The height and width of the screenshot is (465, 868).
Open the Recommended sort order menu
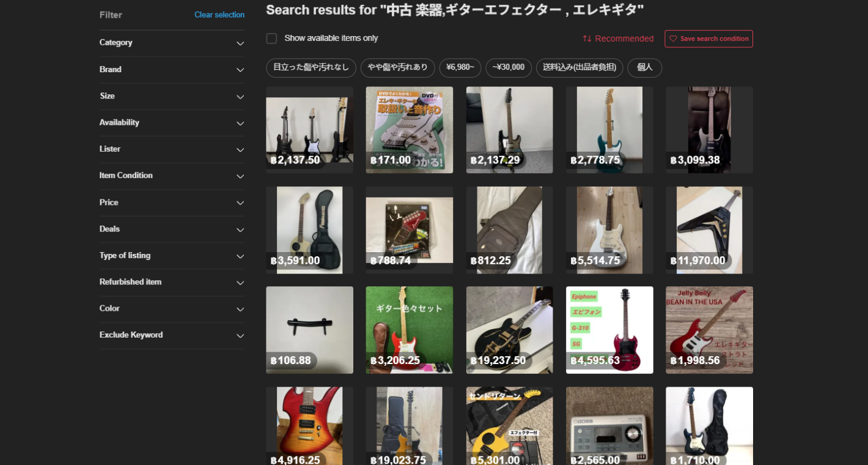(618, 39)
